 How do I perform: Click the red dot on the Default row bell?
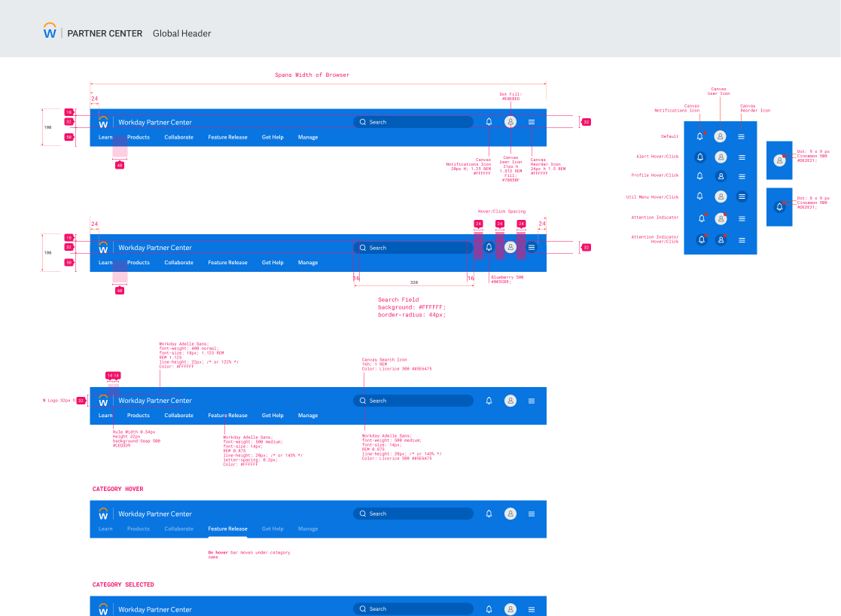click(x=704, y=133)
